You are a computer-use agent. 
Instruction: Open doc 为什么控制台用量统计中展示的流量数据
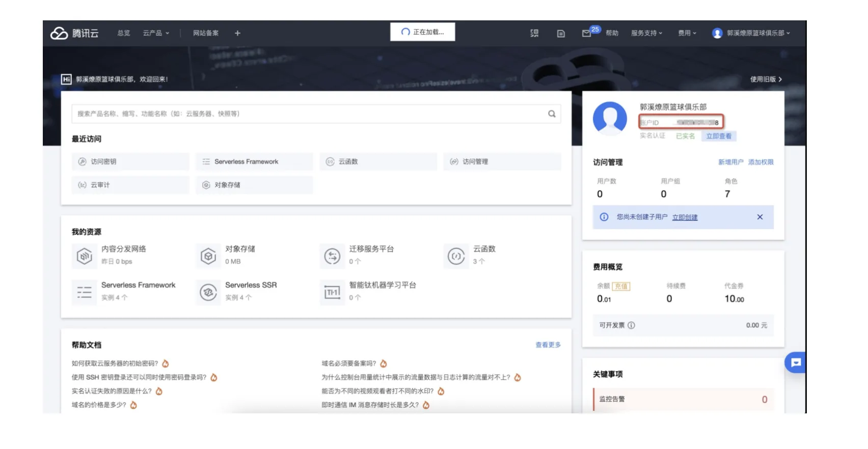416,377
